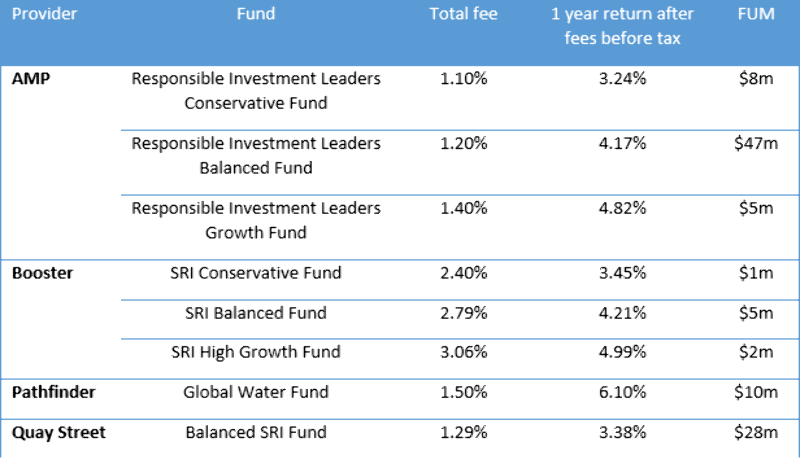
Task: Click the FUM column header
Action: (754, 15)
